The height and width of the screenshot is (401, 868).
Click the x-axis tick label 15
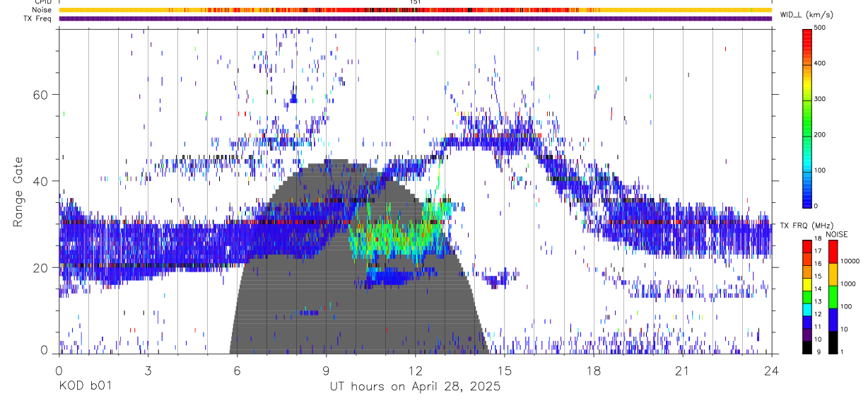[504, 371]
